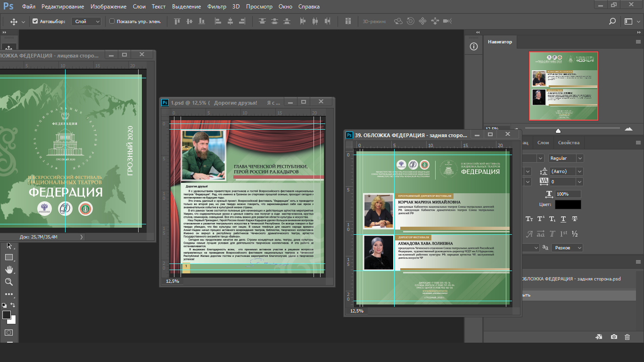Select the Zoom tool in the toolbar
Screen dimensions: 644x362
click(8, 282)
